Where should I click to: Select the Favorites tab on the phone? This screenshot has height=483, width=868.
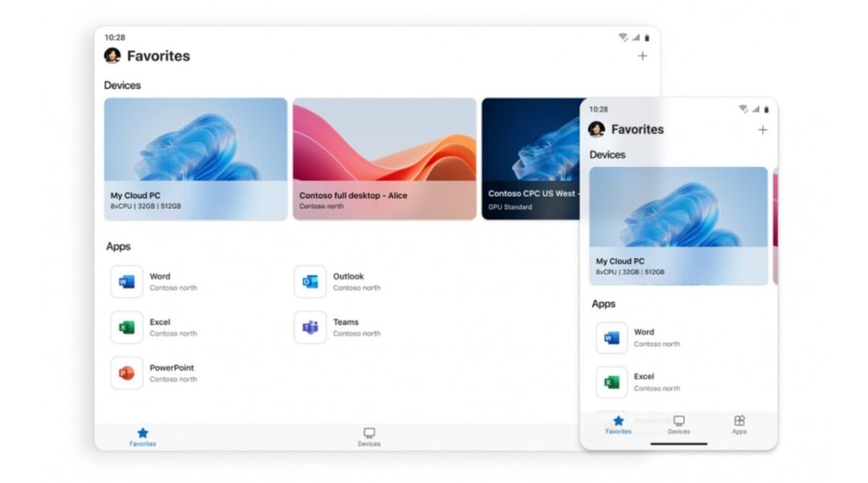618,424
